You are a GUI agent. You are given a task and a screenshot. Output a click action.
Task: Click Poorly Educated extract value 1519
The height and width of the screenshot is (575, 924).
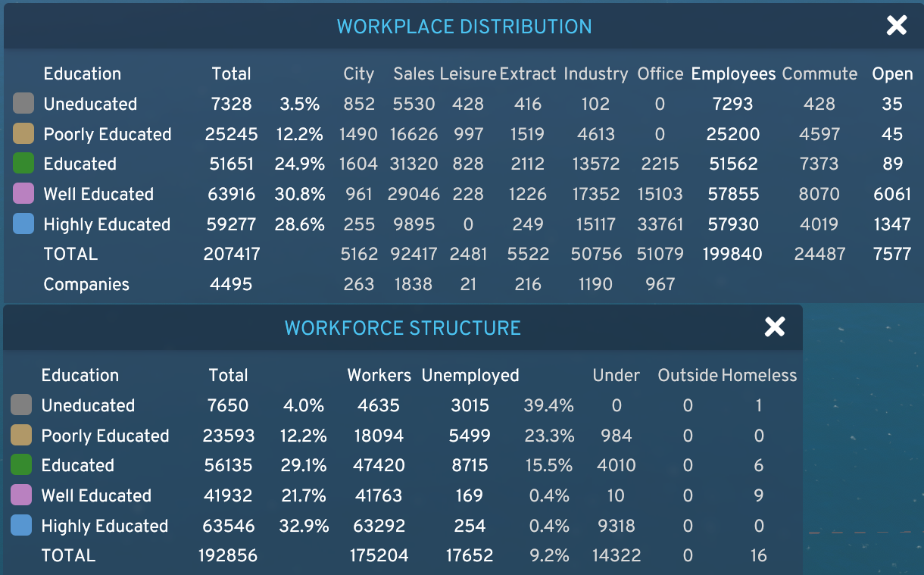528,134
